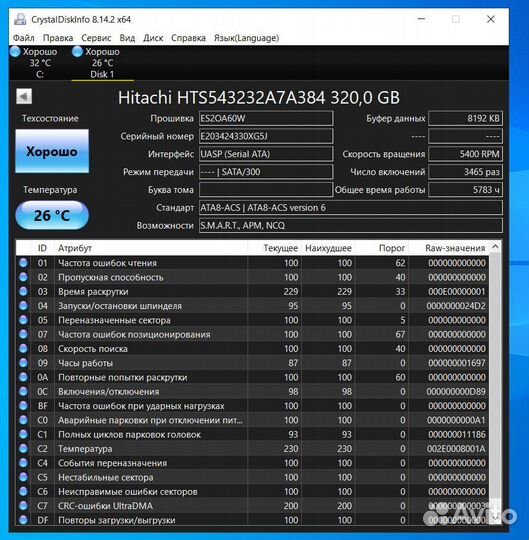Image resolution: width=529 pixels, height=540 pixels.
Task: Click status dot of BF ударных нагрузках row
Action: tap(23, 406)
